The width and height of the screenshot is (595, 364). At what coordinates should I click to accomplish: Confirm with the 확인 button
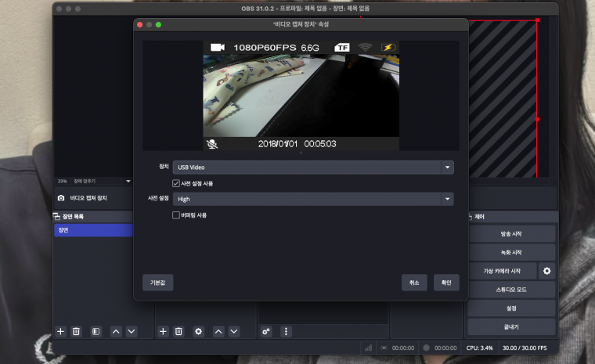pos(446,283)
